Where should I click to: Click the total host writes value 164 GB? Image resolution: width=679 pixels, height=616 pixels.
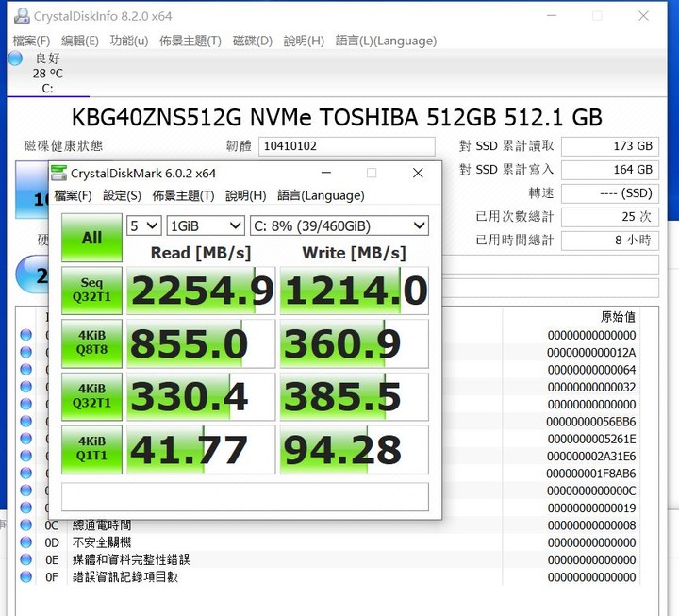pos(610,170)
